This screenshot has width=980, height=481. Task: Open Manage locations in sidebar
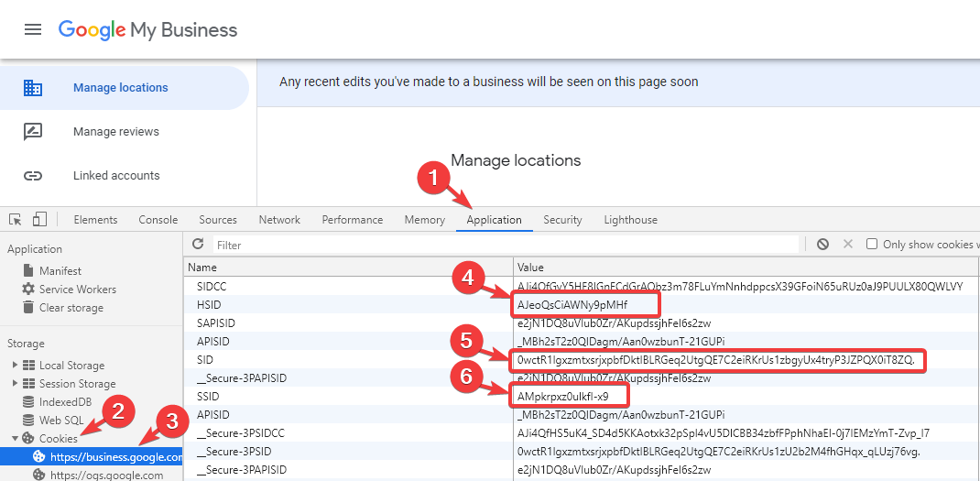click(125, 88)
